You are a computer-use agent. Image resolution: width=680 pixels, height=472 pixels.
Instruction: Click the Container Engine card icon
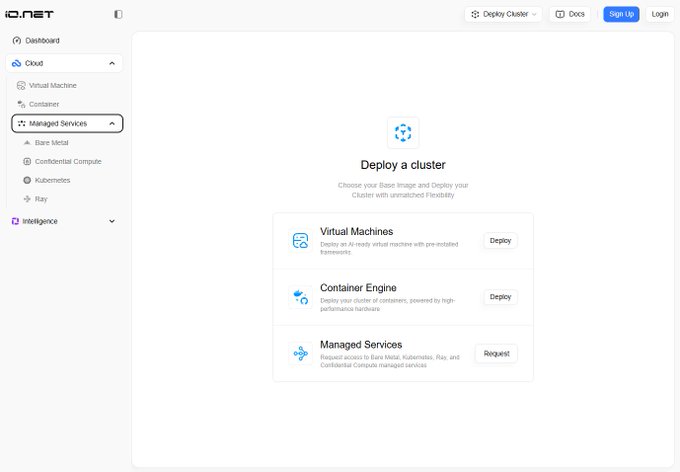(x=301, y=297)
